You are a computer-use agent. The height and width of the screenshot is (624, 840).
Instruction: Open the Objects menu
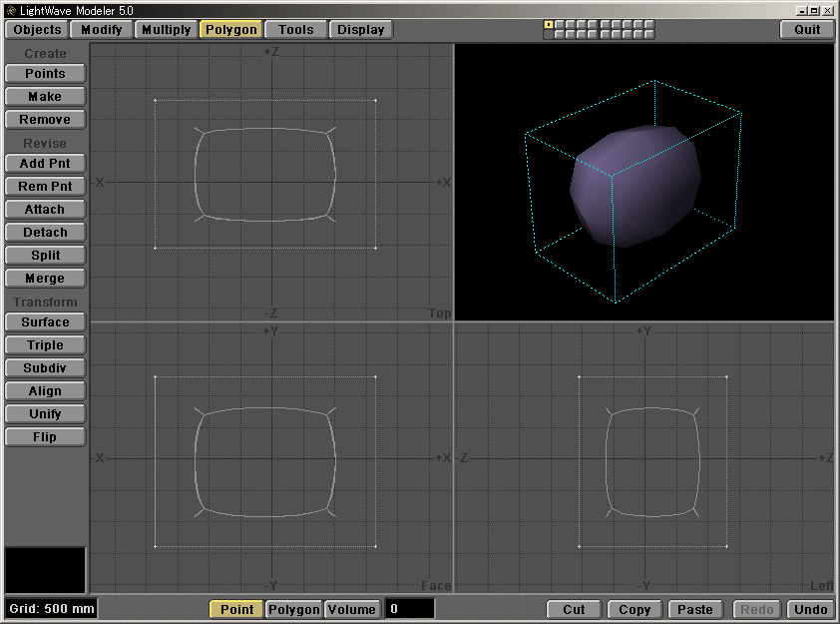click(x=36, y=29)
